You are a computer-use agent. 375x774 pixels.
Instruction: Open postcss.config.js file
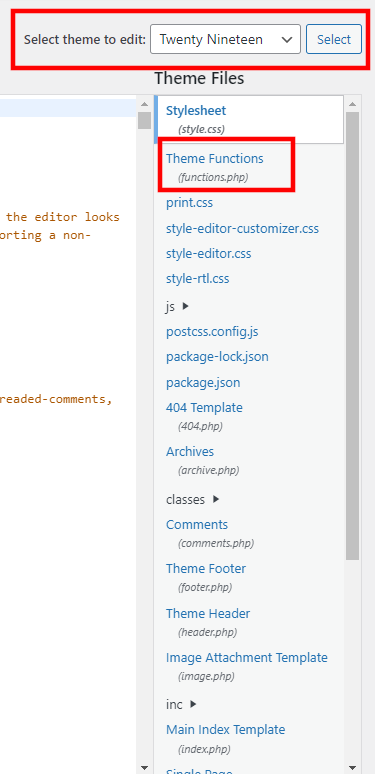[212, 332]
